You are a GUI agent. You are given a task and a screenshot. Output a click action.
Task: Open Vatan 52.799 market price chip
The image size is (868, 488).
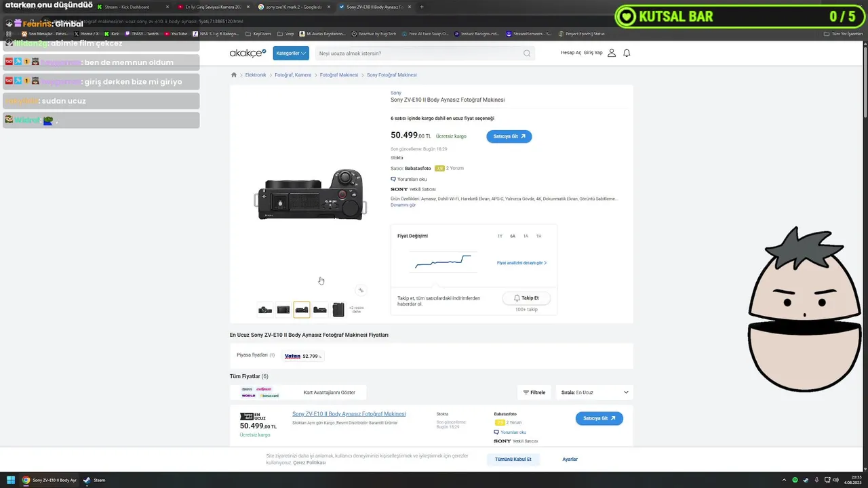tap(302, 356)
